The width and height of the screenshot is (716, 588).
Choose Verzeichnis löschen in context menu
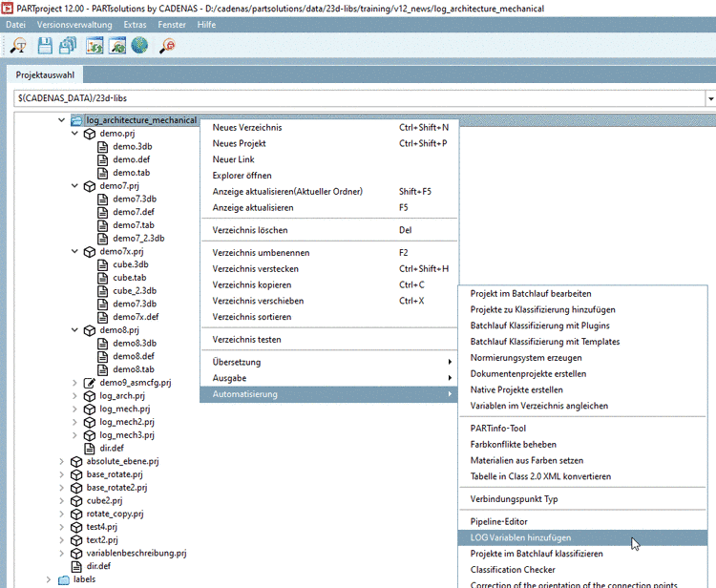pyautogui.click(x=329, y=230)
